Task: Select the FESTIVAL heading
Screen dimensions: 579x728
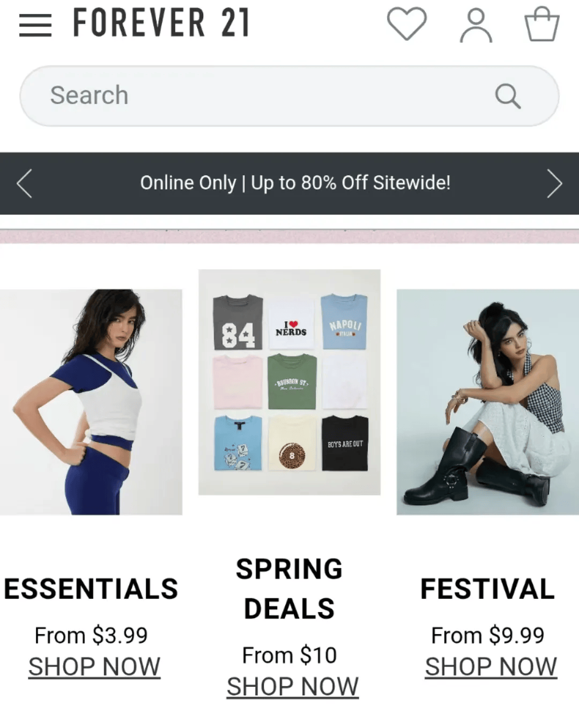Action: click(x=488, y=589)
